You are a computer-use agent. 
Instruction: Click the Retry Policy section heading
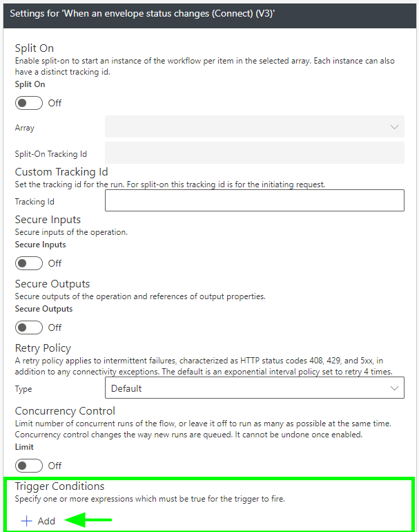pyautogui.click(x=43, y=348)
